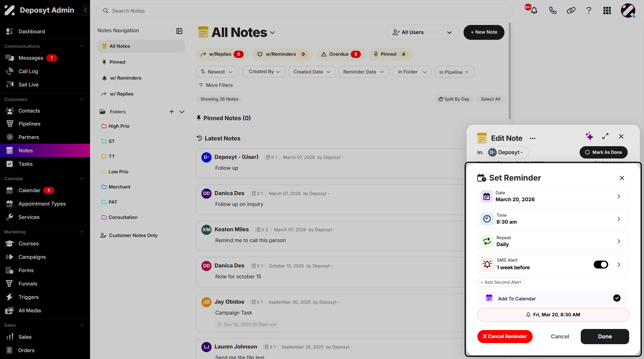The image size is (644, 359).
Task: Toggle the SMS Alert switch
Action: [x=601, y=265]
